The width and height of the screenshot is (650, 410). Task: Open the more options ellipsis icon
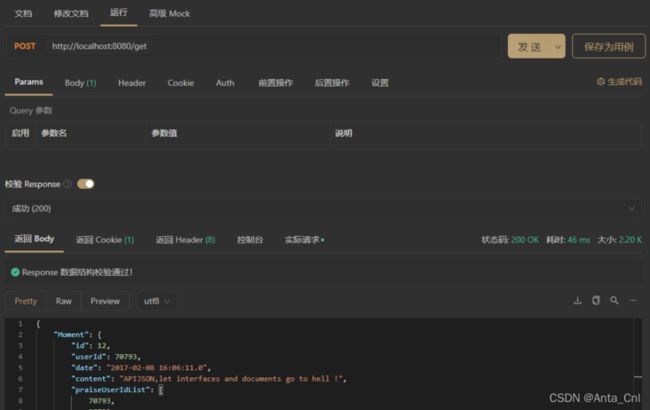[x=633, y=301]
